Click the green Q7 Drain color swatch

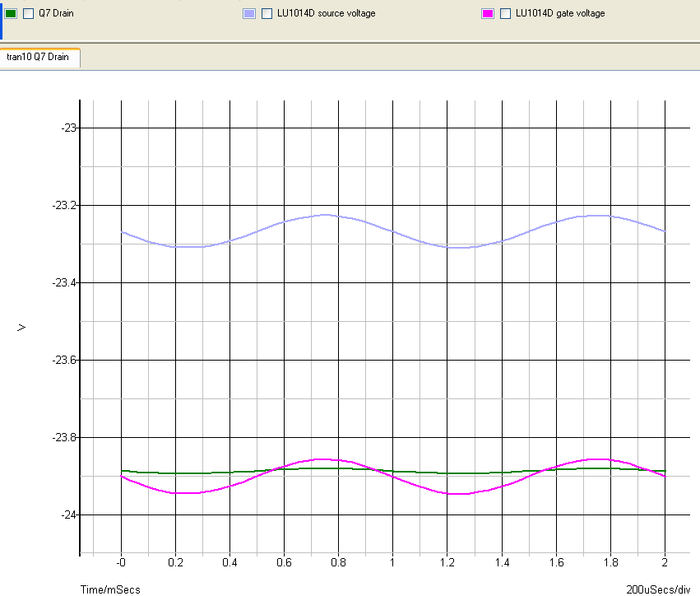tap(11, 13)
